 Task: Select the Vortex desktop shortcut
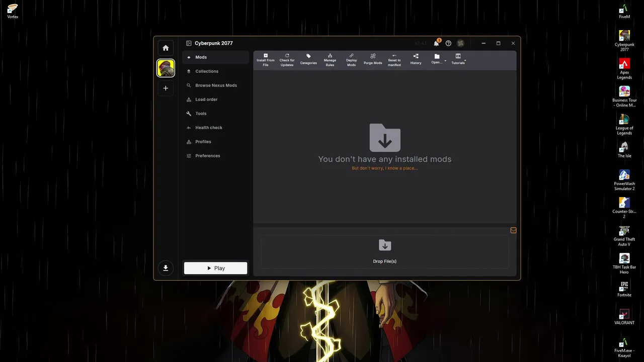(x=13, y=11)
